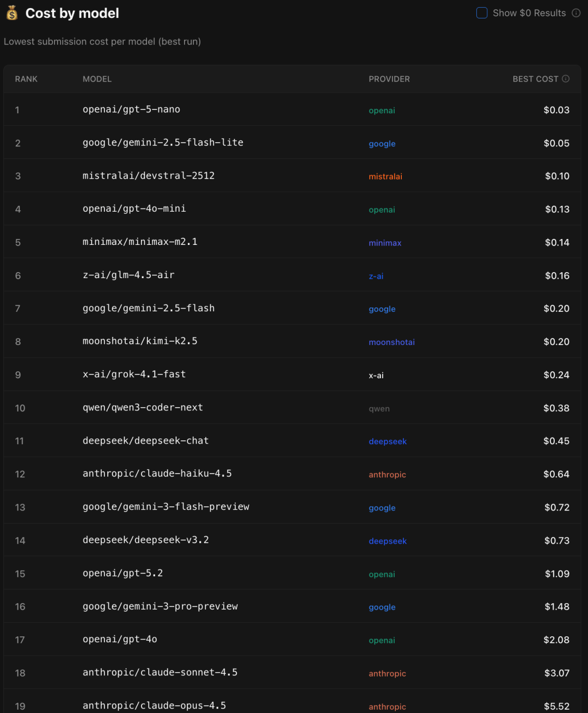
Task: Click the model name qwen/qwen3-coder-next
Action: tap(143, 407)
